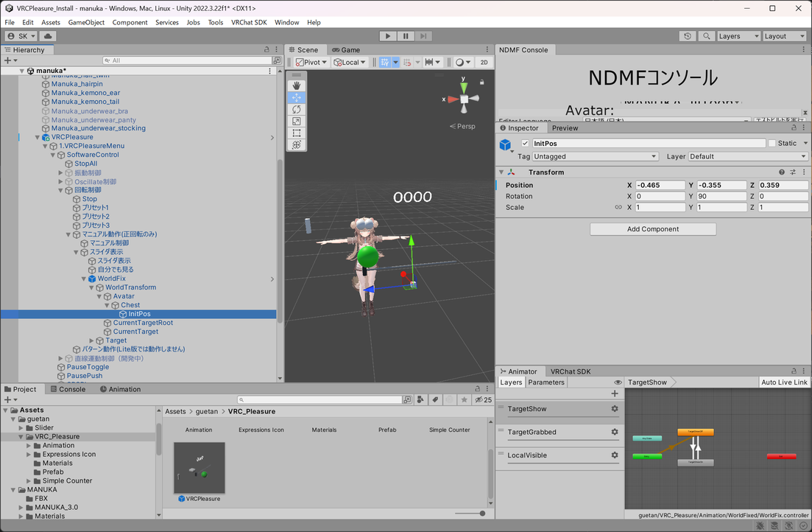812x532 pixels.
Task: Select the Hand view tool
Action: 296,85
